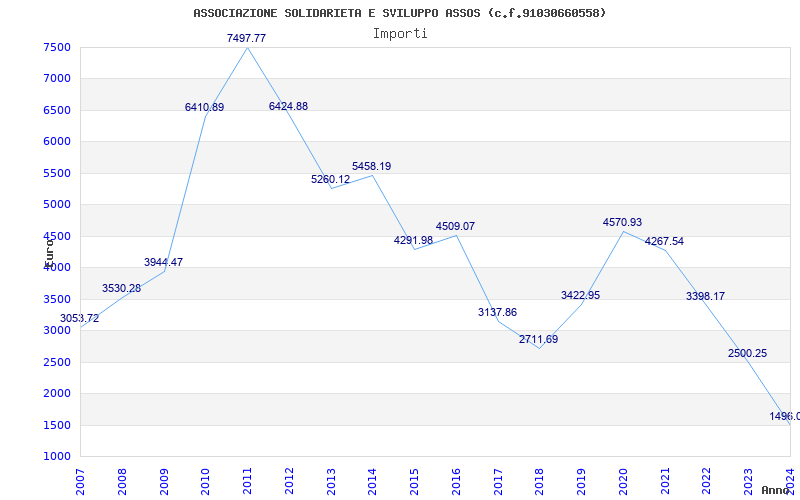Viewport: 800px width, 500px height.
Task: Click data label 4570.93
Action: tap(622, 222)
